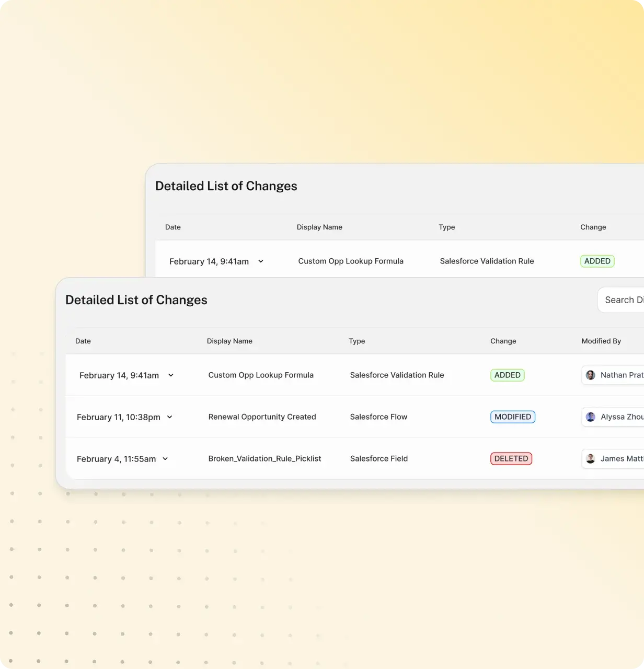Click the Salesforce Flow type cell
Image resolution: width=644 pixels, height=669 pixels.
(378, 417)
